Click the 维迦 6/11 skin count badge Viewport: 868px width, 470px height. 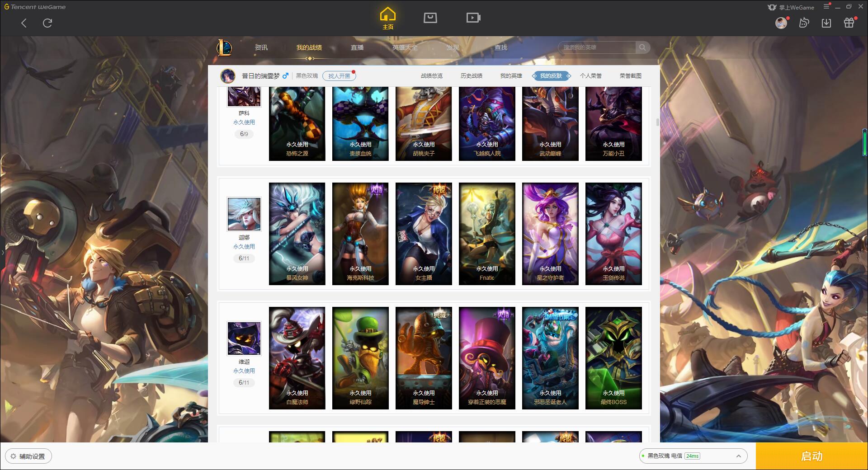244,383
